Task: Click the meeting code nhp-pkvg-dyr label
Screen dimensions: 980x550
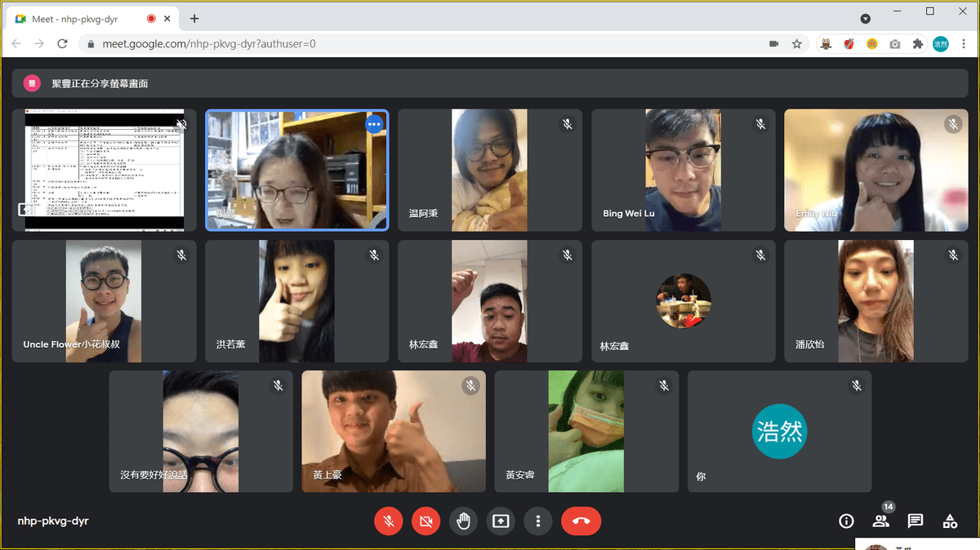Action: 53,521
